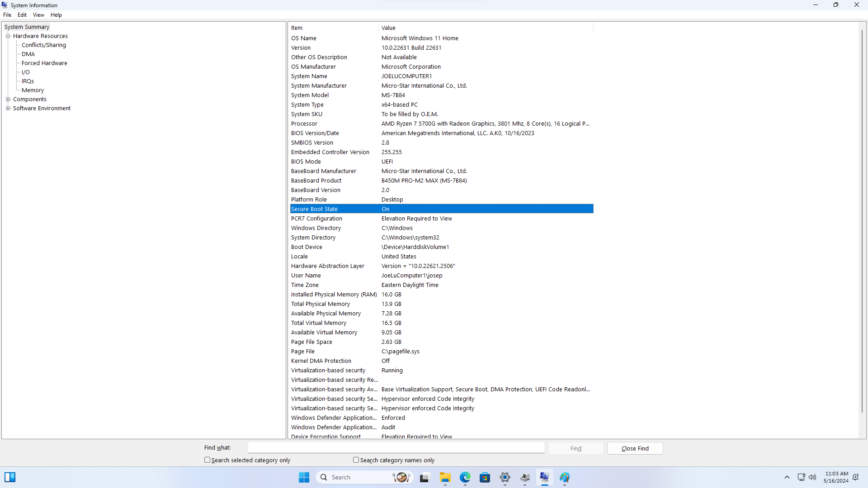Click the Find what input field
The width and height of the screenshot is (868, 488).
396,448
